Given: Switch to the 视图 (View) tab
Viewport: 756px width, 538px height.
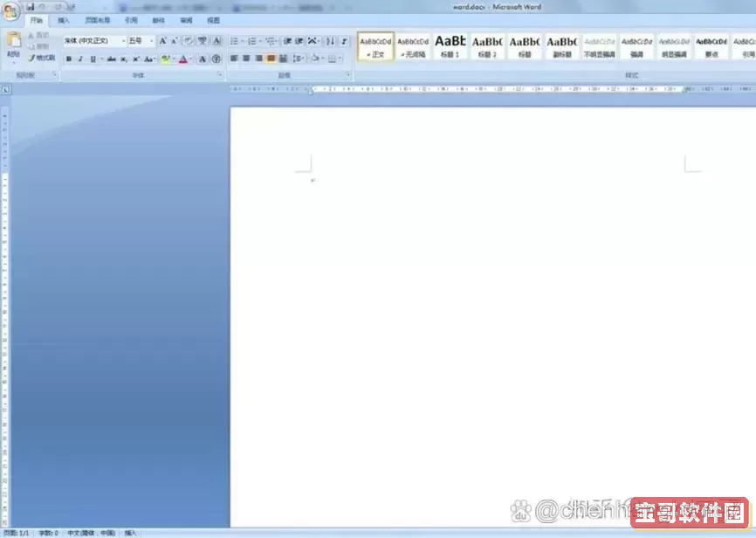Looking at the screenshot, I should tap(213, 20).
